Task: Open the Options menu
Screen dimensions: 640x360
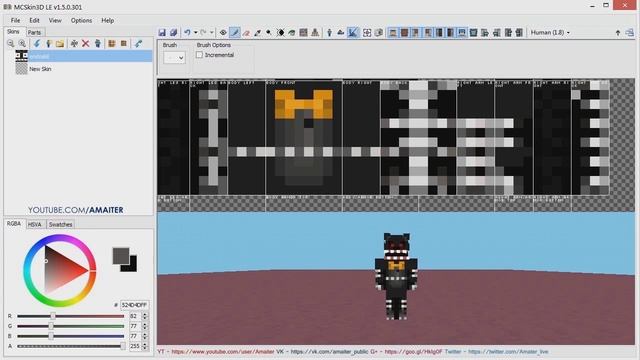Action: pos(81,20)
